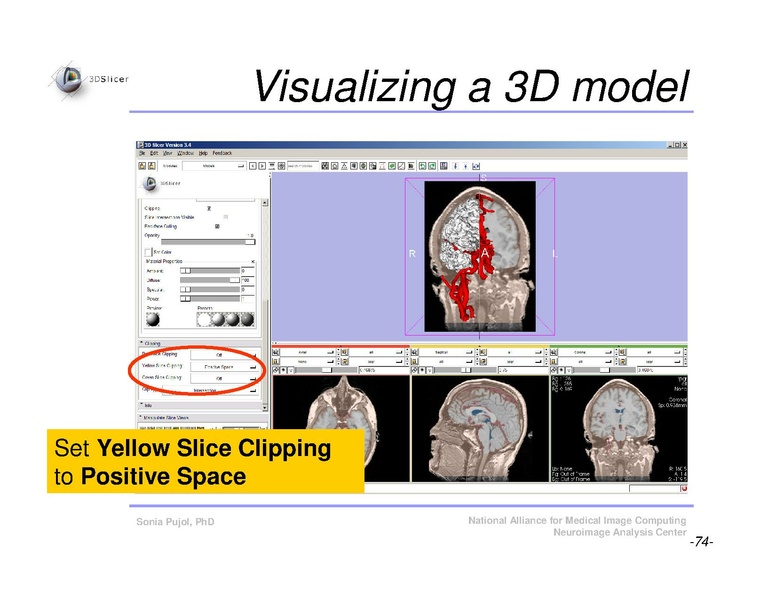Close the Material Properties frame with X

[253, 261]
